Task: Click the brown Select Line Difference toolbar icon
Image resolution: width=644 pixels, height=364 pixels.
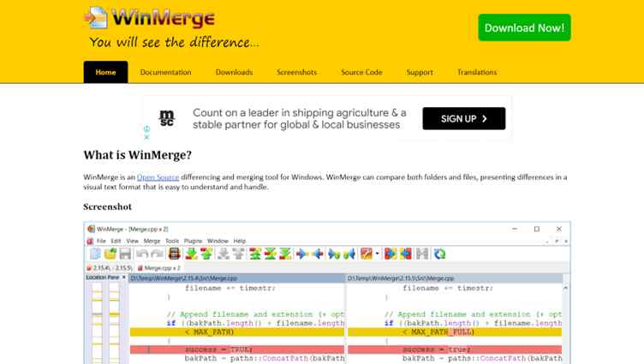Action: pyautogui.click(x=175, y=254)
